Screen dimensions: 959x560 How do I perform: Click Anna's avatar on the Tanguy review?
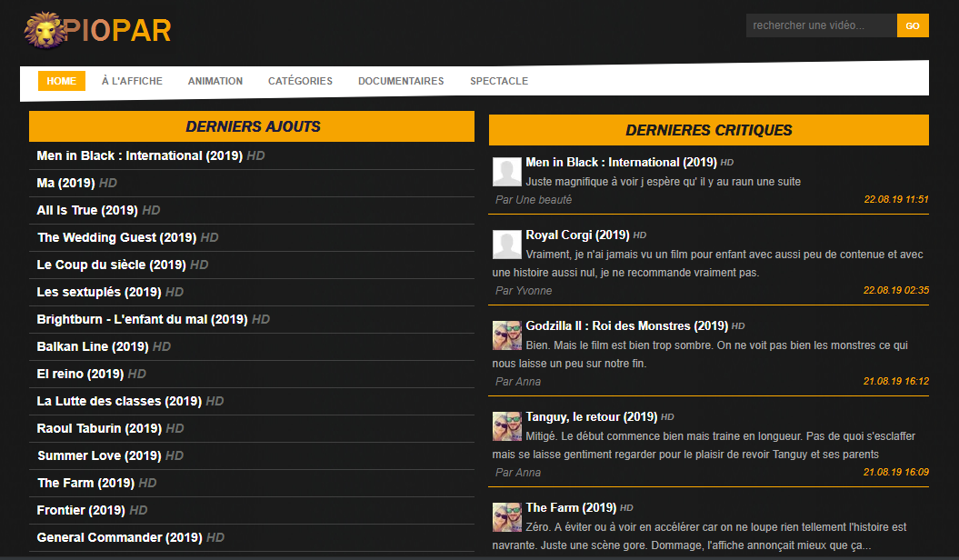pos(507,426)
